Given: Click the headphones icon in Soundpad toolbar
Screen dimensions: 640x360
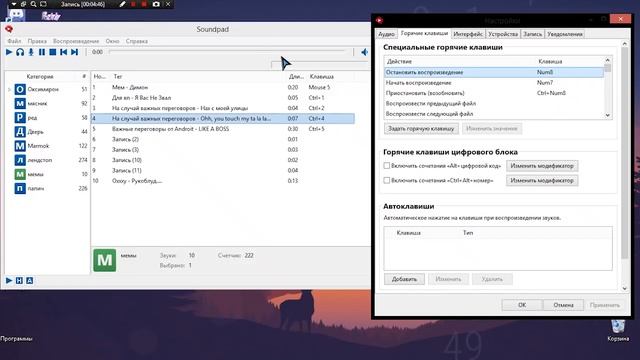Looking at the screenshot, I should tap(20, 52).
